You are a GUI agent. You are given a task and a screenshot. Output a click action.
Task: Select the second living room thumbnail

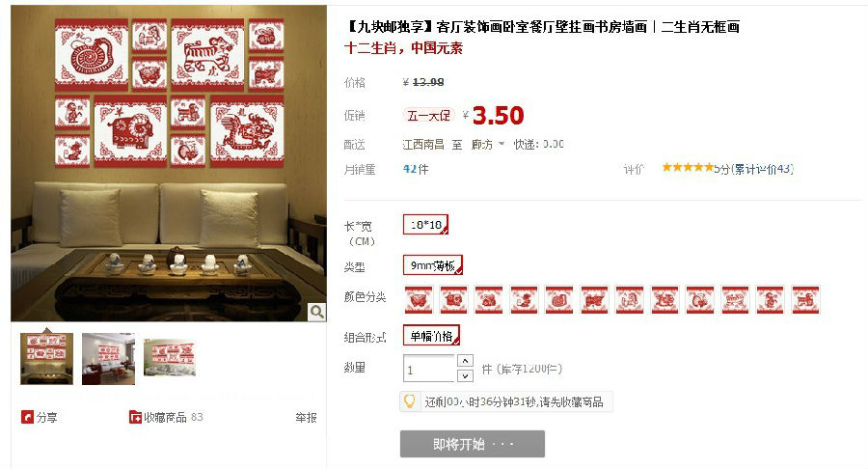108,358
